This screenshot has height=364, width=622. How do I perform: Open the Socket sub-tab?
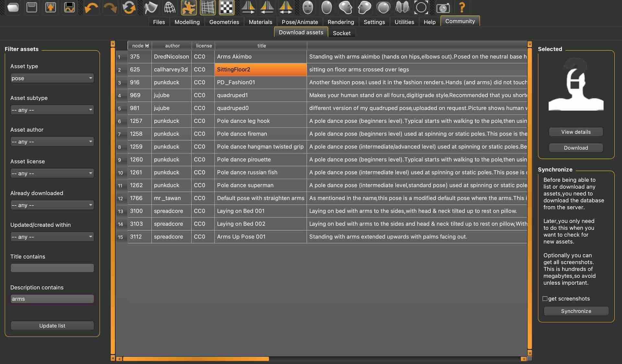point(341,33)
